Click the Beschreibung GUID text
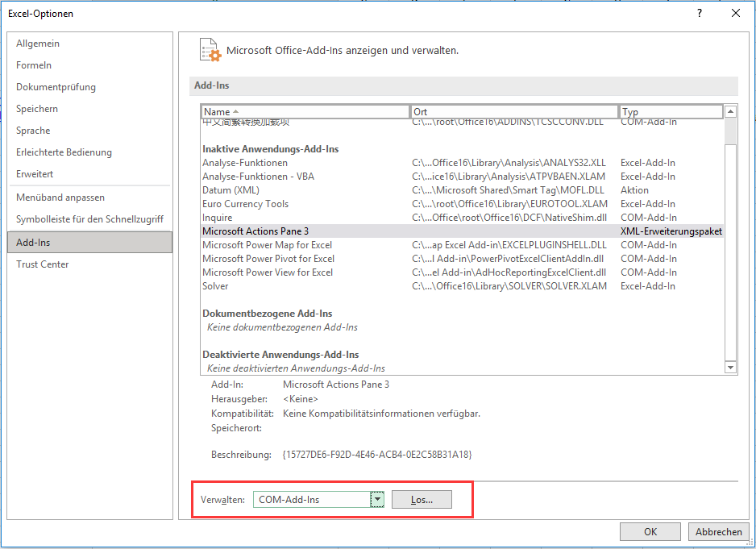This screenshot has height=549, width=756. [x=377, y=455]
